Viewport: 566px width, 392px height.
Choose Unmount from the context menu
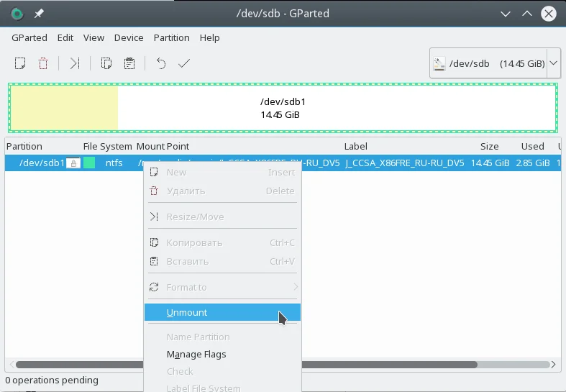click(x=222, y=312)
